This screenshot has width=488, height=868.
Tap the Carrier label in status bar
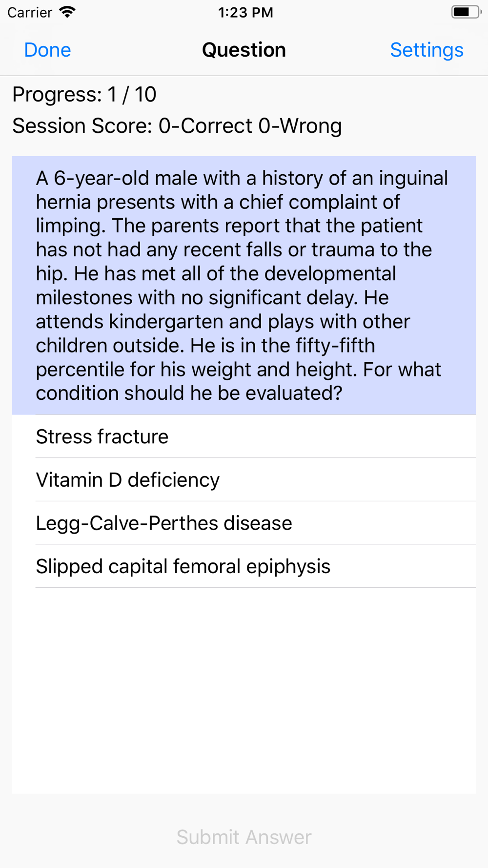(x=30, y=12)
